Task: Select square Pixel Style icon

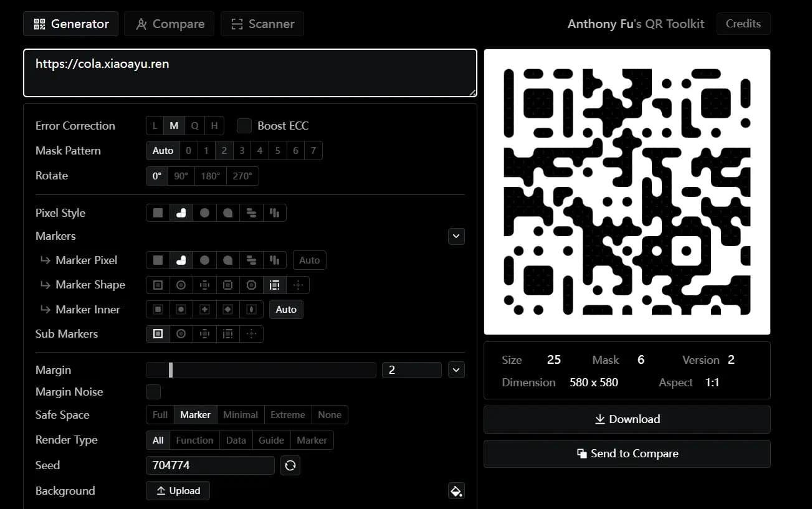Action: pos(158,212)
